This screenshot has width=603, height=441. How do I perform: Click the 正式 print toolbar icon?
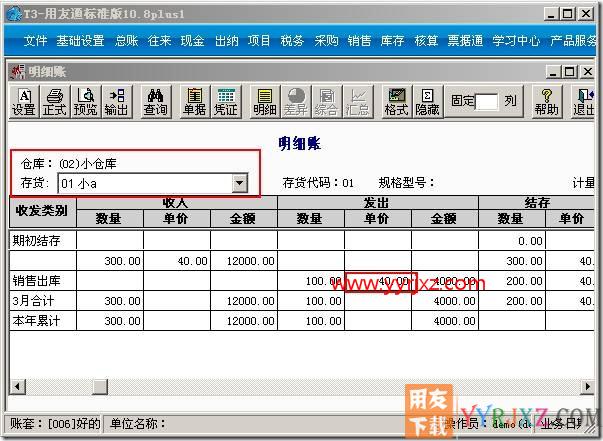55,102
